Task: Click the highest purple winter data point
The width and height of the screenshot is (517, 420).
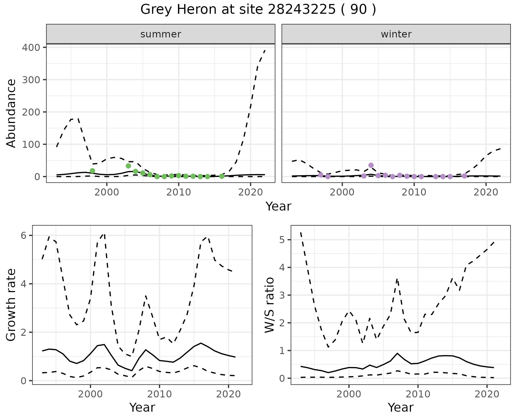Action: pyautogui.click(x=371, y=165)
